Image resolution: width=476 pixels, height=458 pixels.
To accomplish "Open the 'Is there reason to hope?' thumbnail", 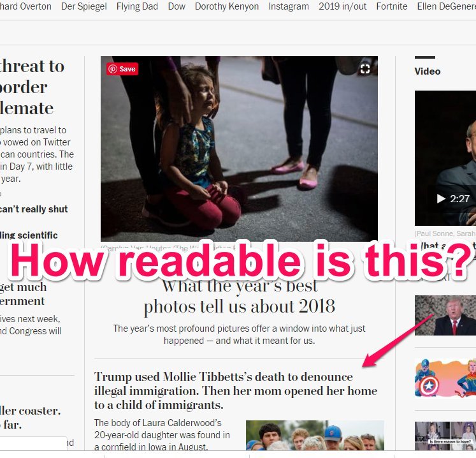I will (445, 436).
